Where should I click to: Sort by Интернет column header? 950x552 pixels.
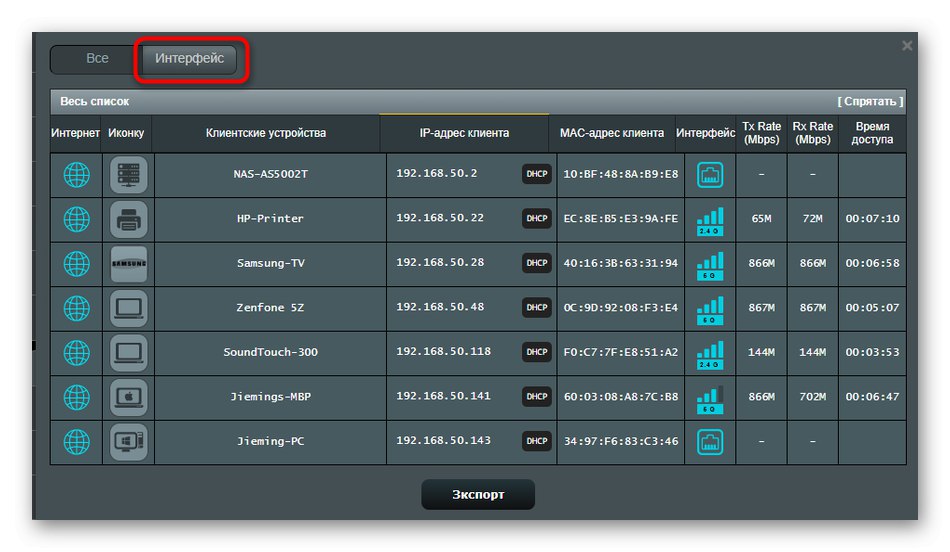(75, 133)
